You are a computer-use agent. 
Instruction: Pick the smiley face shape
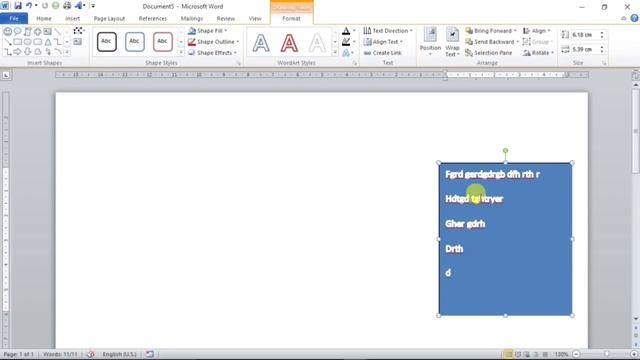8,31
